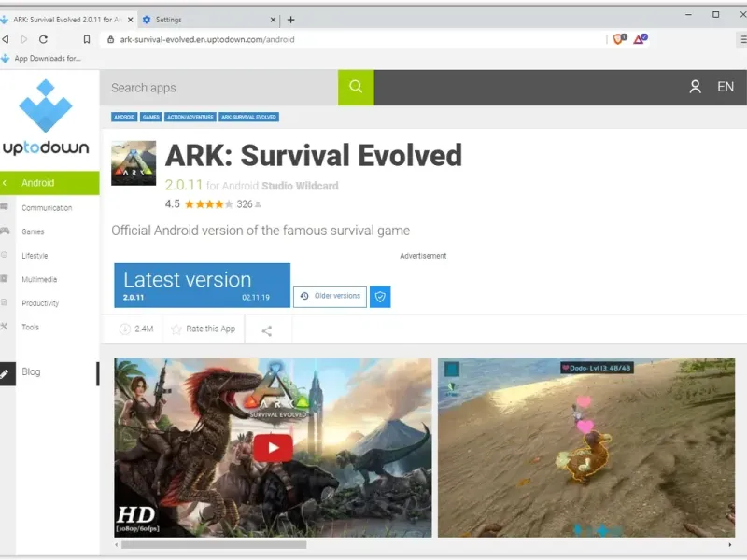Click Rate this App
The width and height of the screenshot is (747, 560).
[204, 329]
